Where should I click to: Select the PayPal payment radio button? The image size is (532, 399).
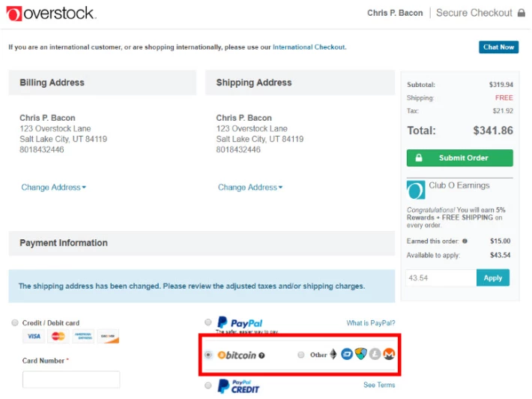pyautogui.click(x=208, y=322)
